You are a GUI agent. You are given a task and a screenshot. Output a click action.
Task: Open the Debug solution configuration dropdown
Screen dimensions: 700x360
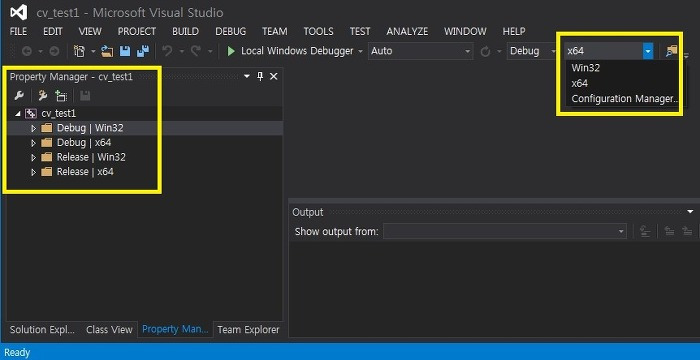click(x=532, y=51)
